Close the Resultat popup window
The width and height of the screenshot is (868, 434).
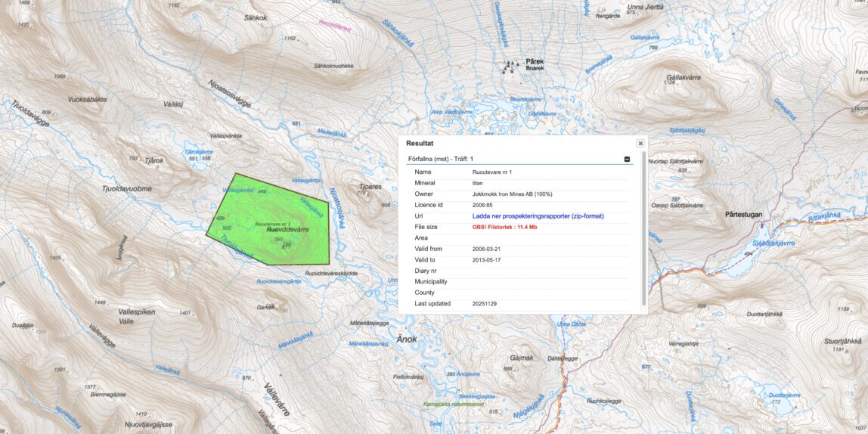click(640, 143)
